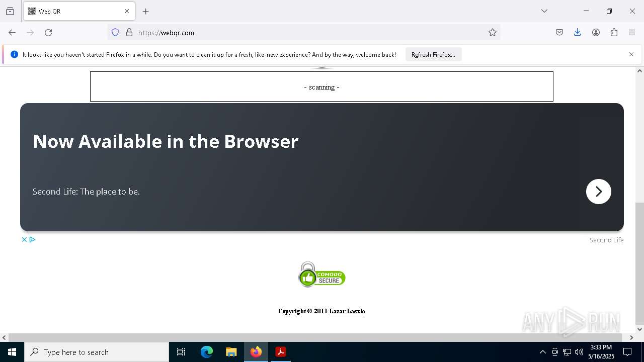Viewport: 644px width, 362px height.
Task: Open the extensions panel
Action: coord(614,33)
